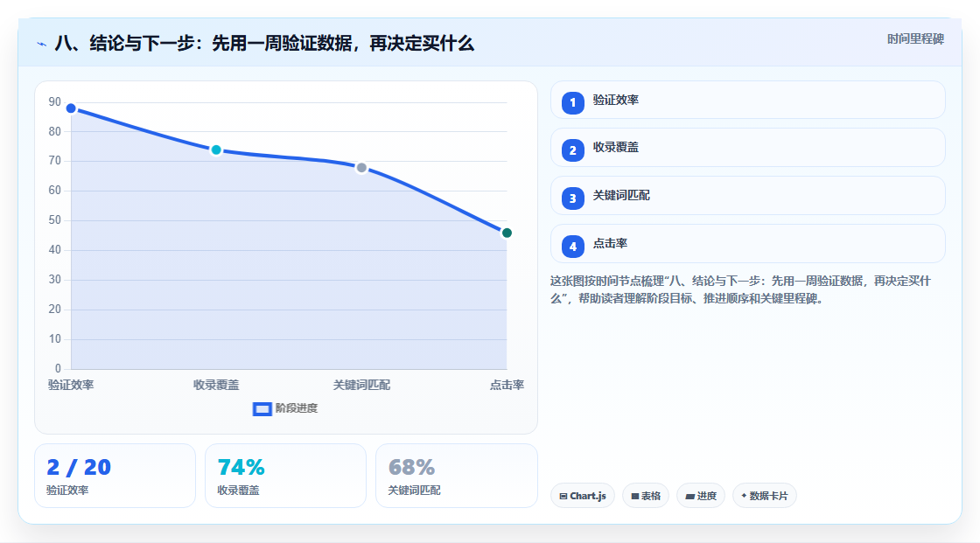
Task: Click the y-axis value 90
Action: (x=55, y=101)
